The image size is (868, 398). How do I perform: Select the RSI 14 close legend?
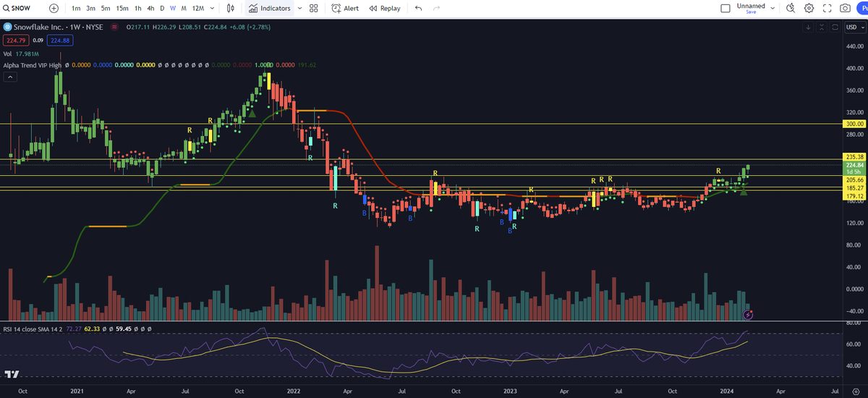[x=33, y=329]
